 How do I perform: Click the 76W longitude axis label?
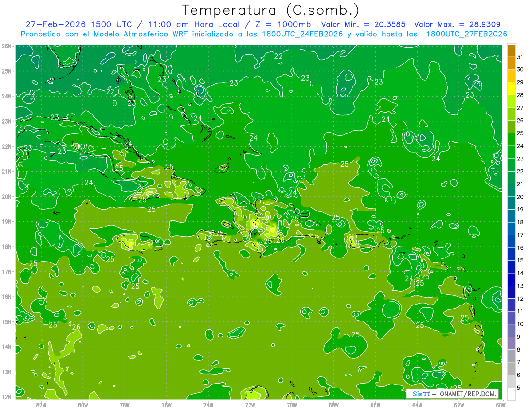point(166,405)
